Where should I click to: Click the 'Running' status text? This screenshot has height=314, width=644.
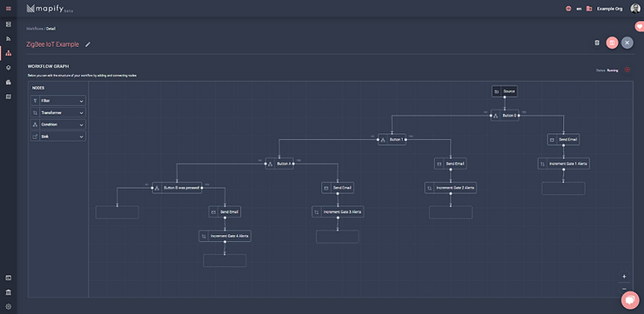click(613, 70)
